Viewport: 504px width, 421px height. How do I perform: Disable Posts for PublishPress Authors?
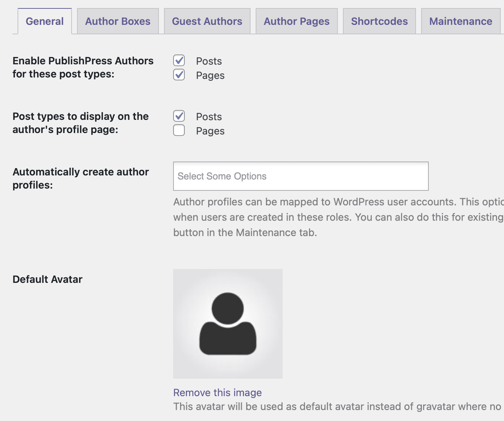(179, 61)
